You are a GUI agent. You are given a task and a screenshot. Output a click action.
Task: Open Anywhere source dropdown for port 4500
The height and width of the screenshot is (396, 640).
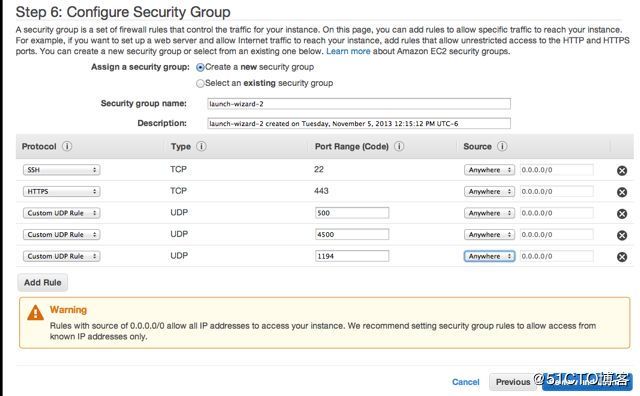(x=489, y=235)
